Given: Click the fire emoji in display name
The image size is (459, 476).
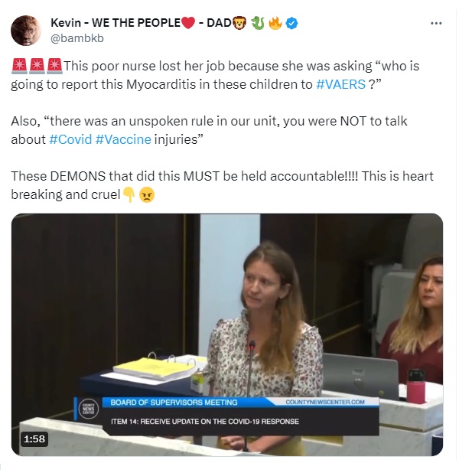Looking at the screenshot, I should pyautogui.click(x=275, y=23).
